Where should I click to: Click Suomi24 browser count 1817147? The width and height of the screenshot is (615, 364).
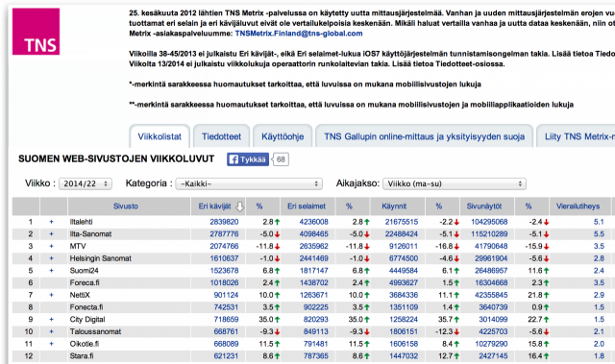(314, 270)
